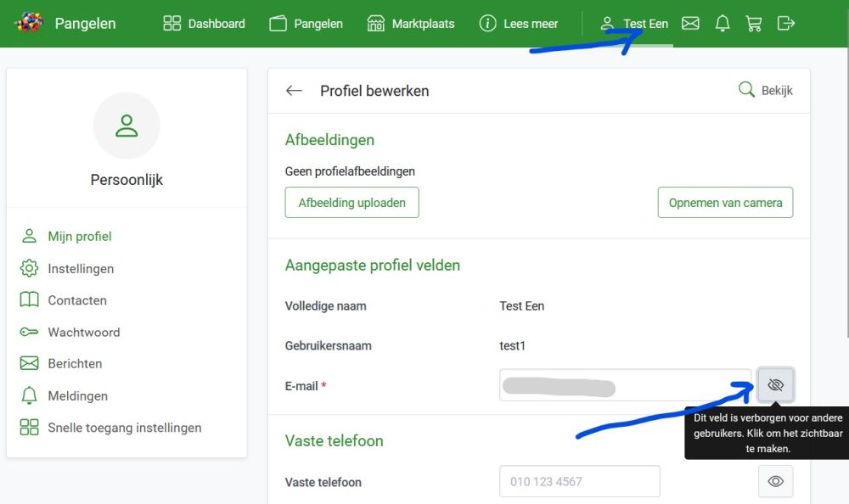Click the Opnemen van camera button
This screenshot has height=504, width=849.
726,203
